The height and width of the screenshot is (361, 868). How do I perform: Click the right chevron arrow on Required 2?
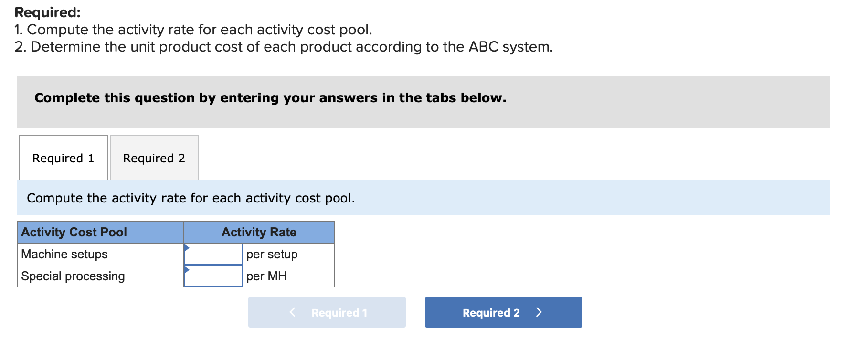coord(539,312)
